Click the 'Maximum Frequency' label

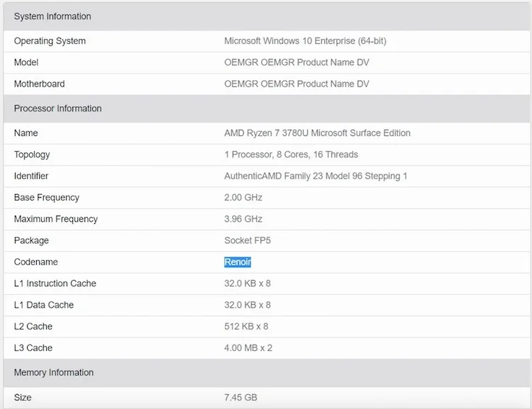56,219
